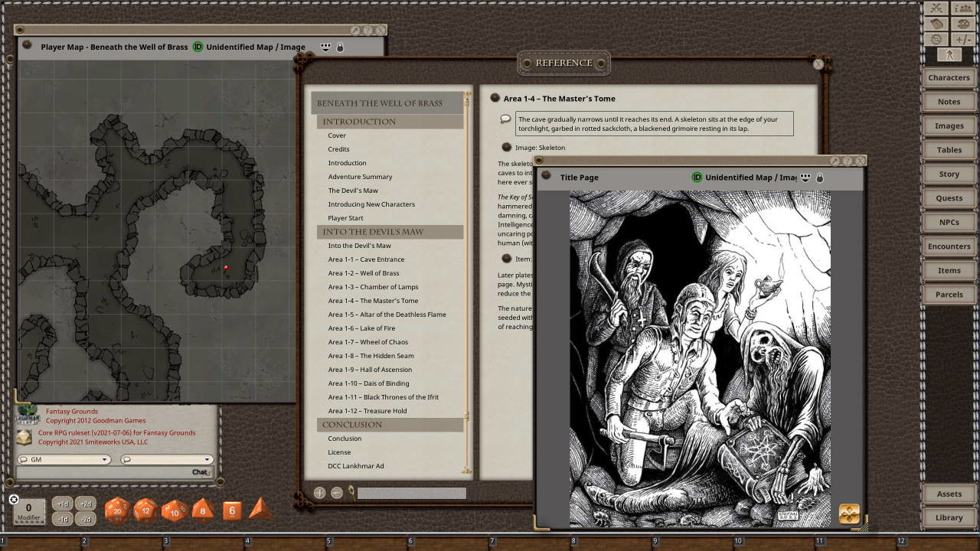Toggle the player-view eye icon on Title Page window
980x551 pixels.
[805, 177]
